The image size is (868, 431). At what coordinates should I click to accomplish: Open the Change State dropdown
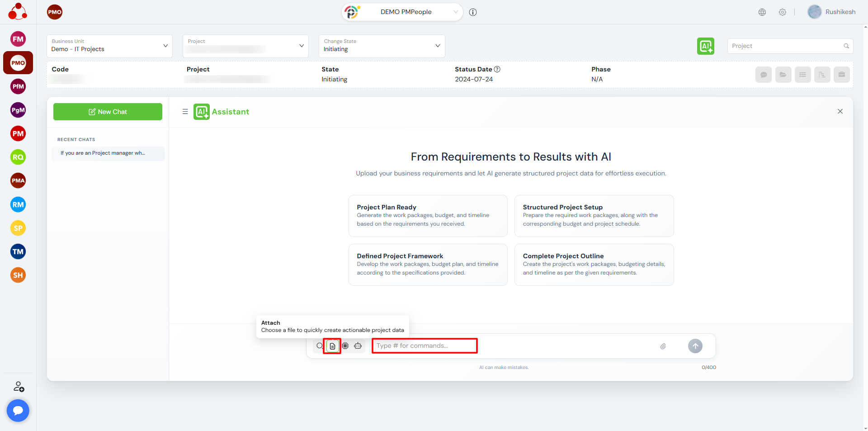point(382,46)
